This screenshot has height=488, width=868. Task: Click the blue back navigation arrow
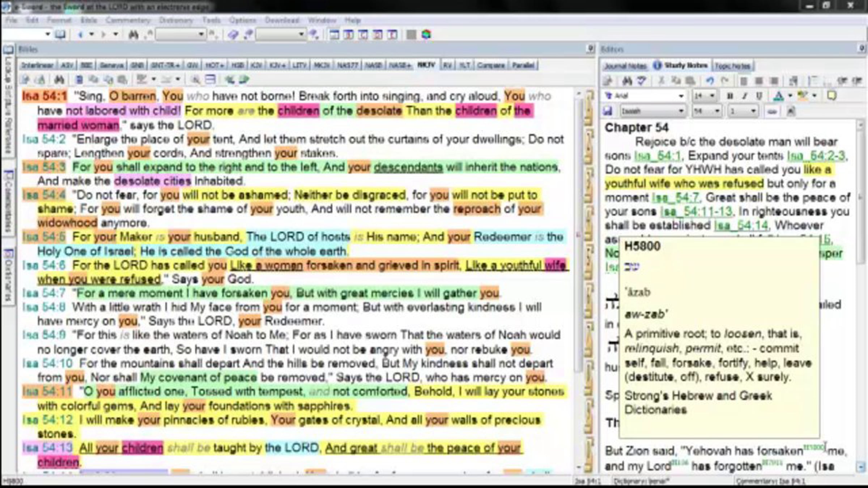[x=81, y=35]
